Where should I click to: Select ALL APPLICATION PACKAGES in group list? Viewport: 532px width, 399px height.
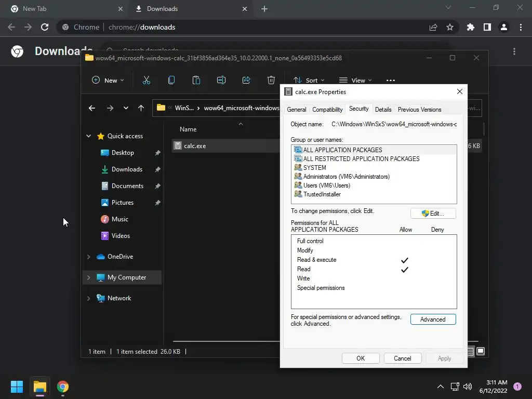(374, 150)
